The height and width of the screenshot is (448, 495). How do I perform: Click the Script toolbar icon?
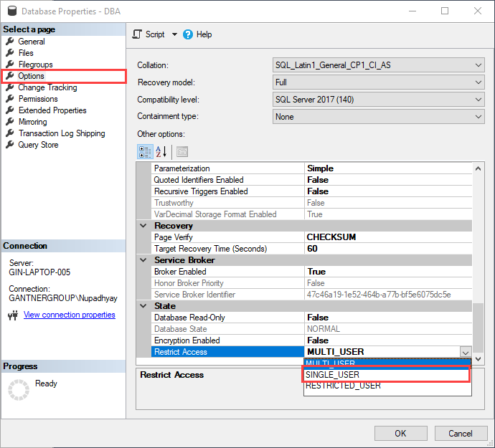(137, 34)
